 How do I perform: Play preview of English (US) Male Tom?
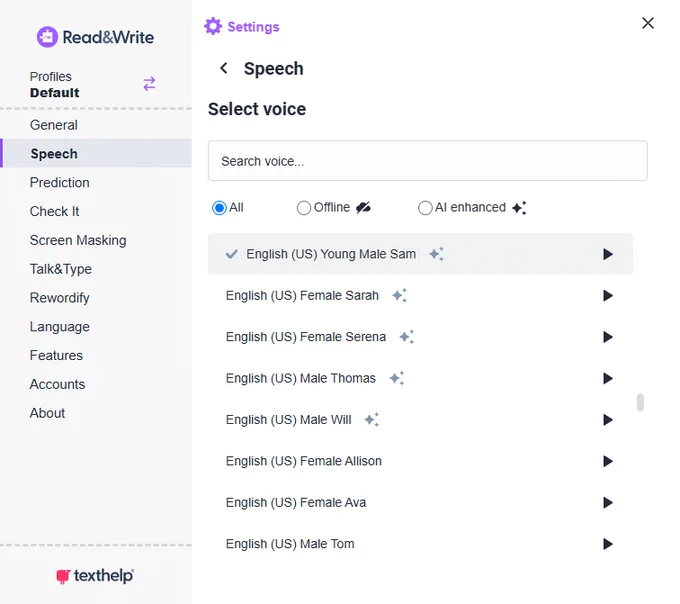click(x=608, y=544)
